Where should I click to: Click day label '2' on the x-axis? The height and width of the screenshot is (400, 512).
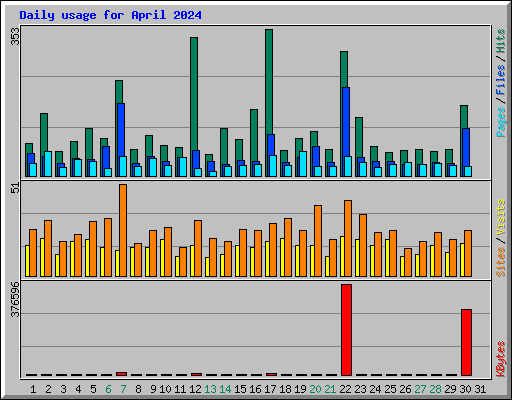[48, 389]
